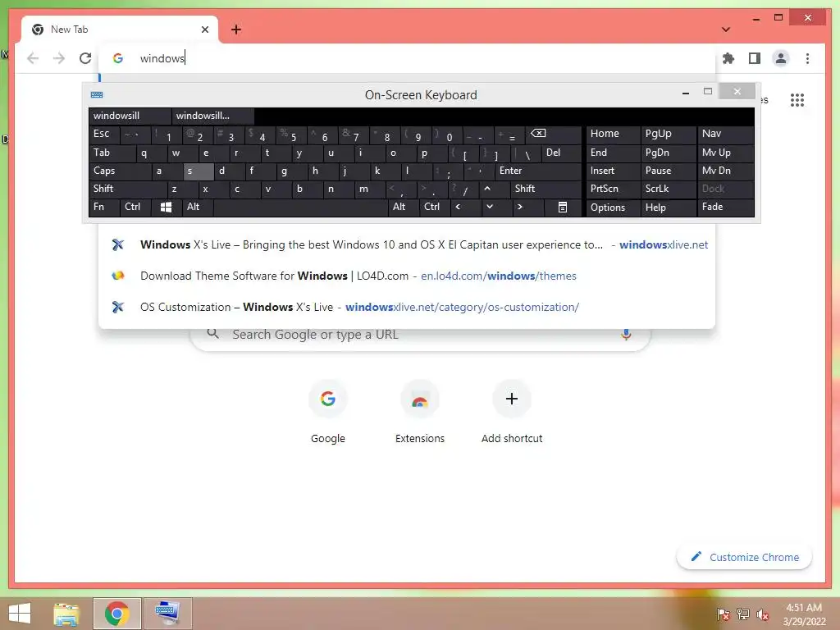Click the highlighted 's' key
This screenshot has width=840, height=630.
point(199,171)
